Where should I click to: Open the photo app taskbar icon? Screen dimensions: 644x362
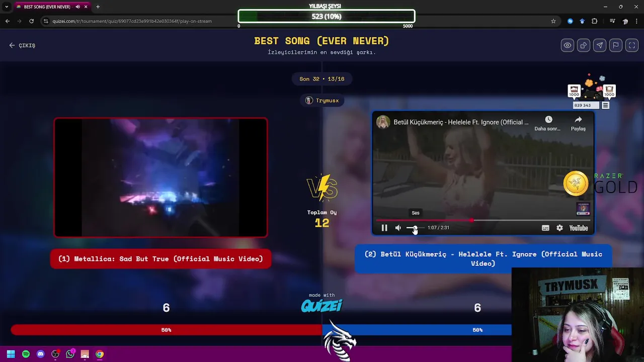[85, 354]
